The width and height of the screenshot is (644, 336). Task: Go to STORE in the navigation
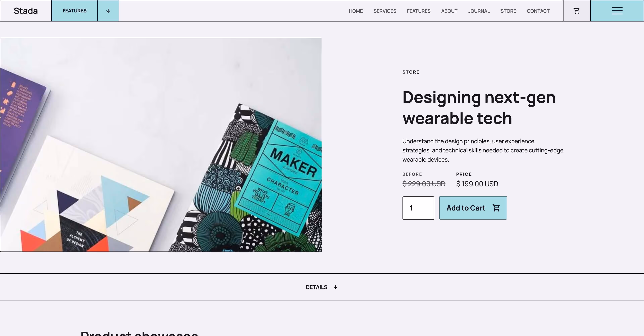[508, 11]
